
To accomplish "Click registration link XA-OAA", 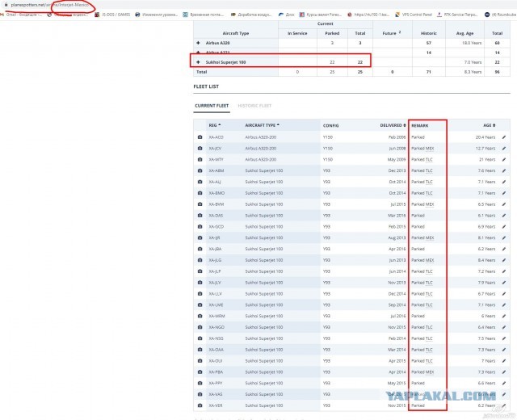I will tap(216, 350).
